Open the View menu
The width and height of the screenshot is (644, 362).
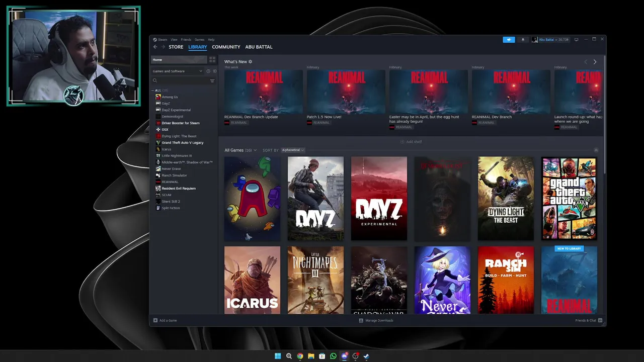pyautogui.click(x=174, y=40)
